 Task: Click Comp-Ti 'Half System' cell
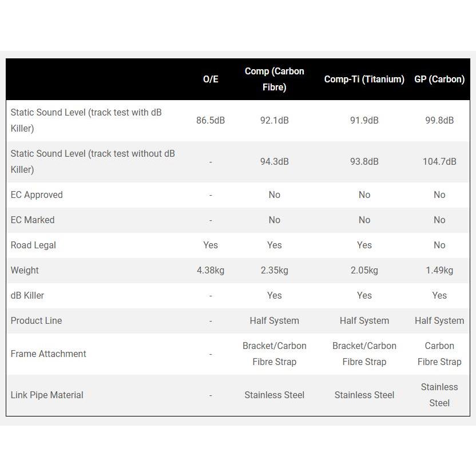pos(364,320)
